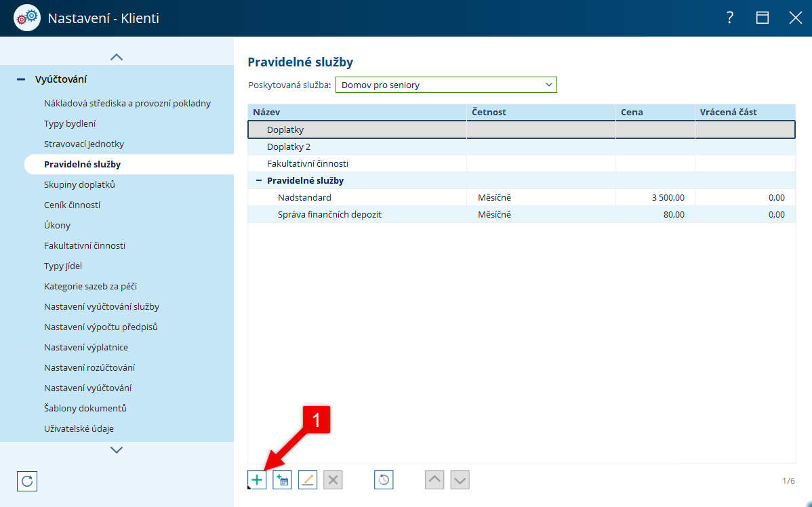812x507 pixels.
Task: Click the sidebar scroll-up chevron
Action: (x=117, y=57)
